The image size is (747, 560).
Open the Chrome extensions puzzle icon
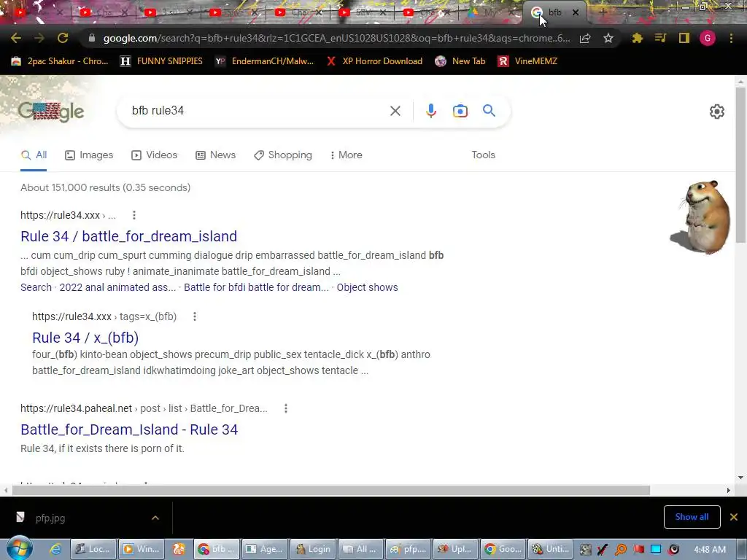[x=637, y=38]
